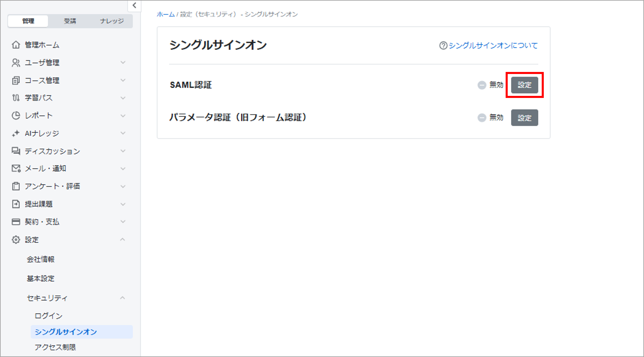Switch to the ナレッジ tab
The height and width of the screenshot is (357, 644).
coord(112,21)
